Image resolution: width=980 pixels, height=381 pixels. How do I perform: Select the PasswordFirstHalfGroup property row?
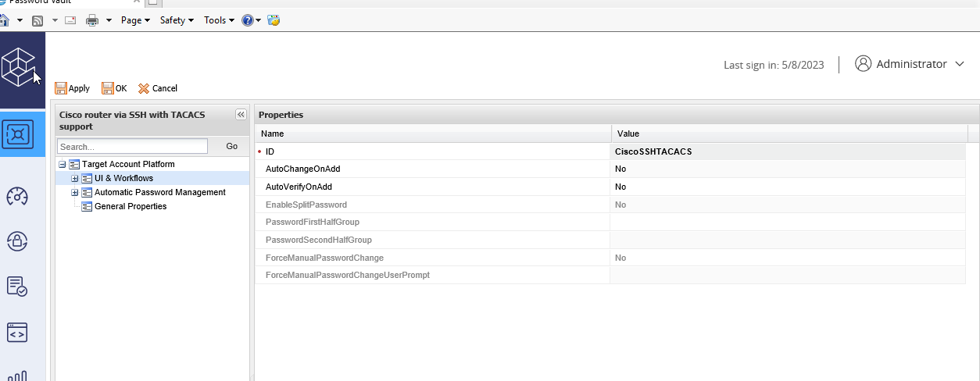click(x=610, y=222)
